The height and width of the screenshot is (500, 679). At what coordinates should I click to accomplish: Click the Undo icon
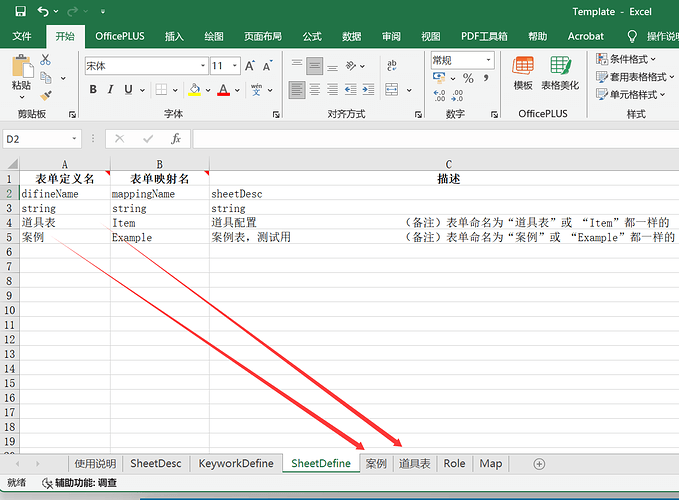[43, 11]
